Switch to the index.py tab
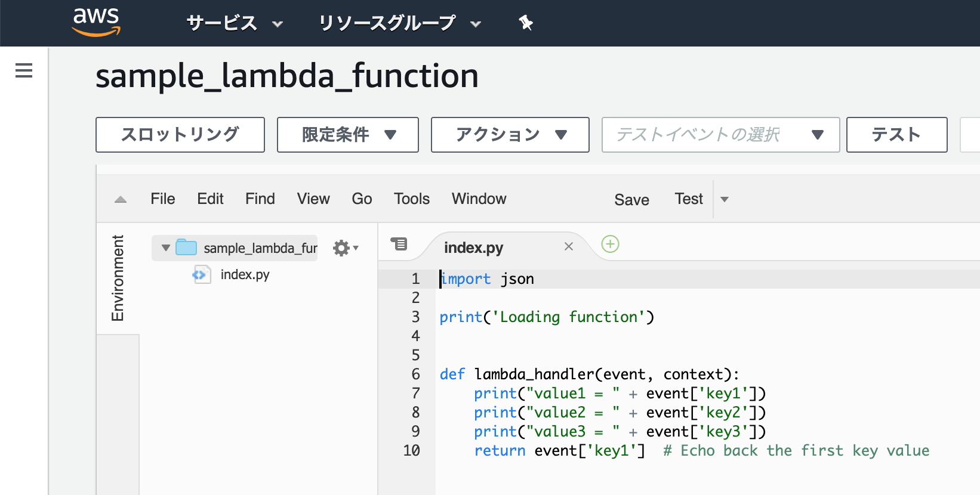Screen dimensions: 980x495 pyautogui.click(x=474, y=247)
